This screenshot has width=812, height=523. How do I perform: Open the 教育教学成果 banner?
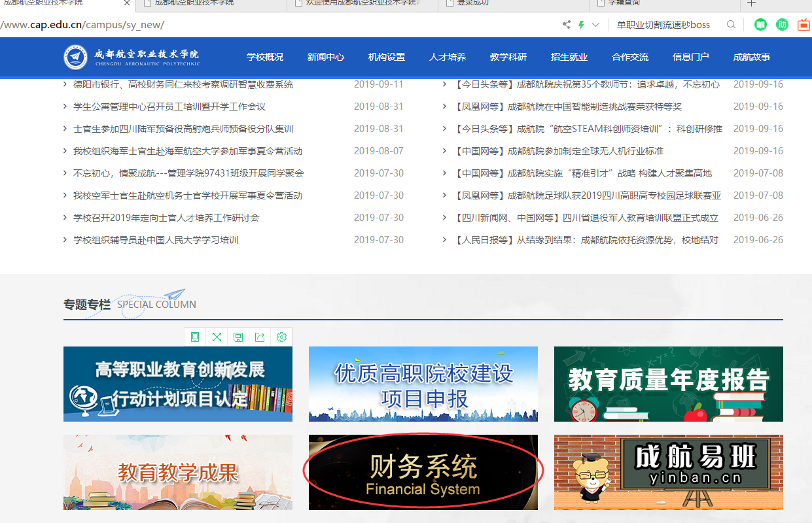click(x=178, y=472)
